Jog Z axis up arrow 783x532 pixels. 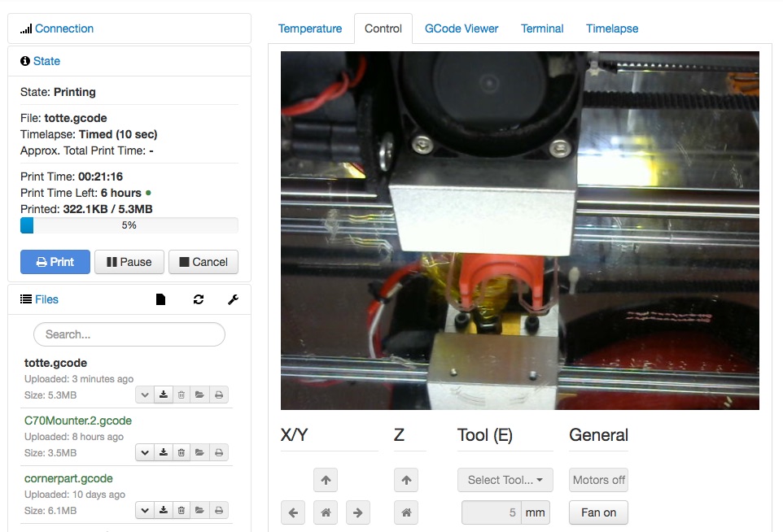click(x=406, y=480)
